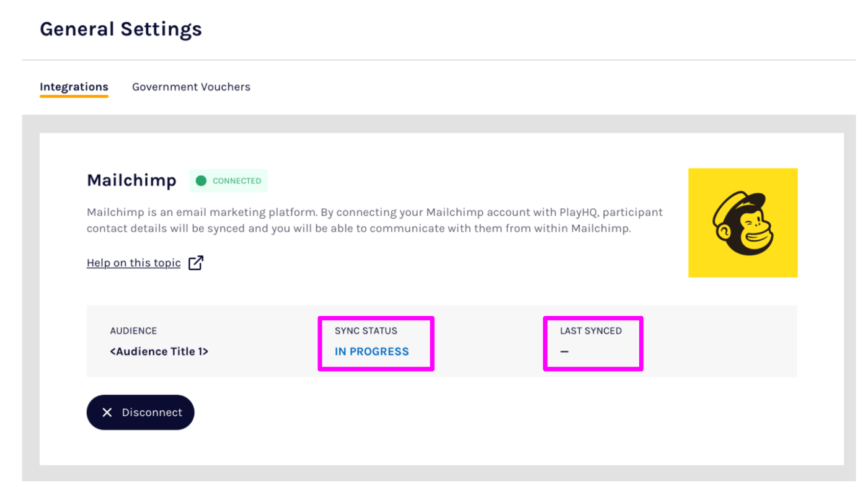Select the Audience Title 1 value
Viewport: 868px width, 487px height.
point(159,351)
